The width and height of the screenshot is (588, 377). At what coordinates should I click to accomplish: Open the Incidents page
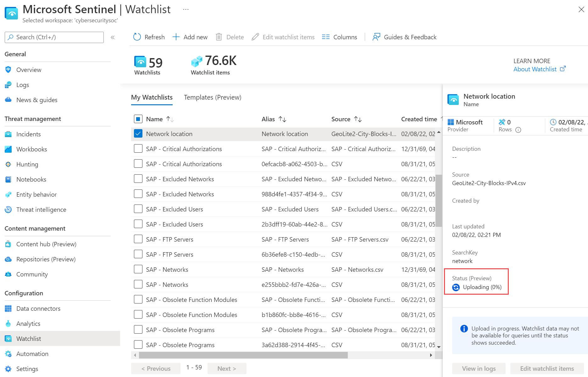28,134
